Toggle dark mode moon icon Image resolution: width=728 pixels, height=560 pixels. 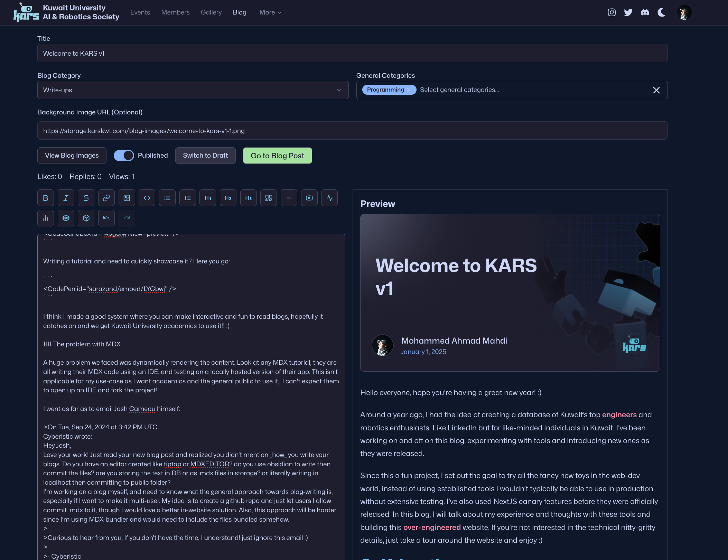662,12
